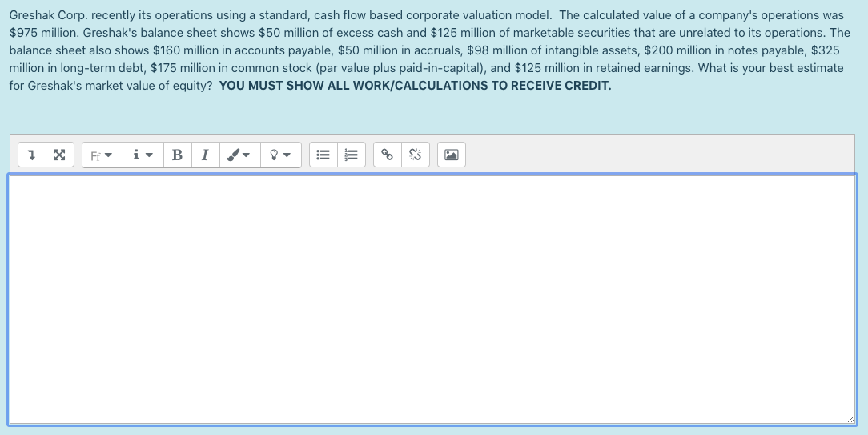868x435 pixels.
Task: Open the font family dropdown
Action: [102, 155]
